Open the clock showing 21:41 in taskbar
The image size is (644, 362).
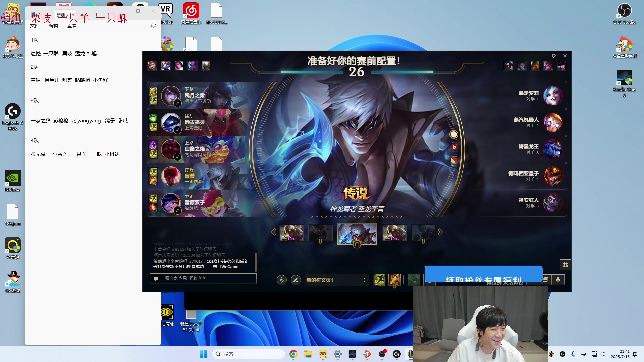pyautogui.click(x=620, y=354)
